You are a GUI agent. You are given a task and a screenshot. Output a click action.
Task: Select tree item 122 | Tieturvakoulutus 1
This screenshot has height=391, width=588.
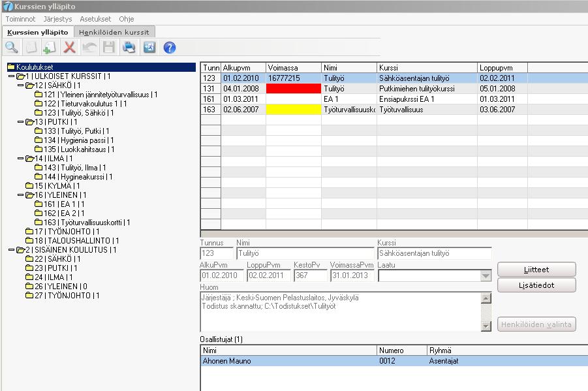[85, 104]
